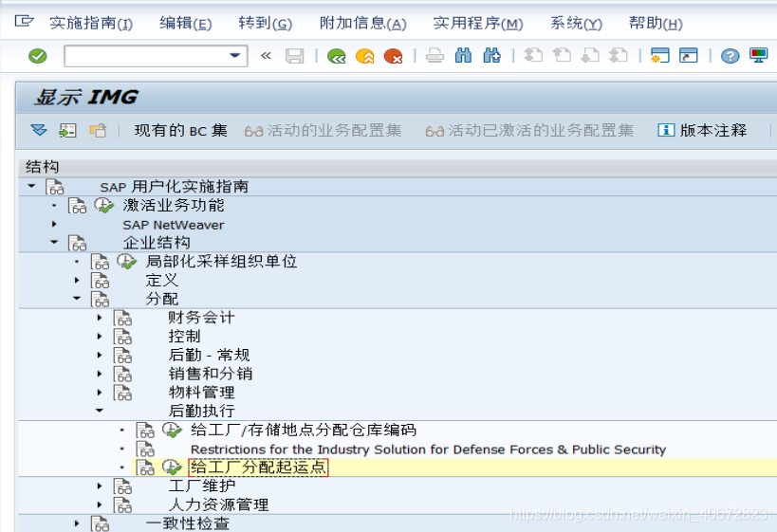
Task: Click the Customize Local Layout monitor icon
Action: pos(758,56)
